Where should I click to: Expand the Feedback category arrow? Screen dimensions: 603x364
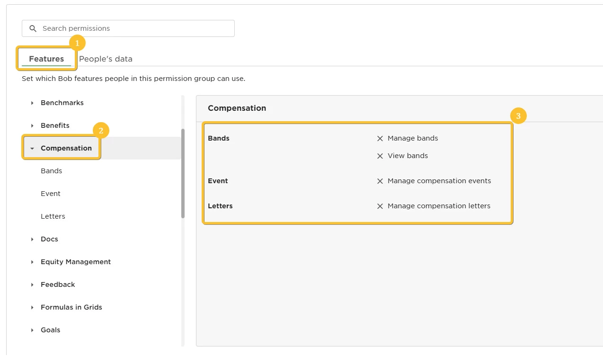[x=32, y=284]
